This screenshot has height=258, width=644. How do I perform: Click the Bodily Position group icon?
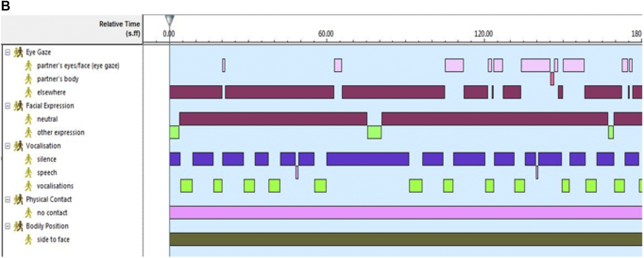18,226
